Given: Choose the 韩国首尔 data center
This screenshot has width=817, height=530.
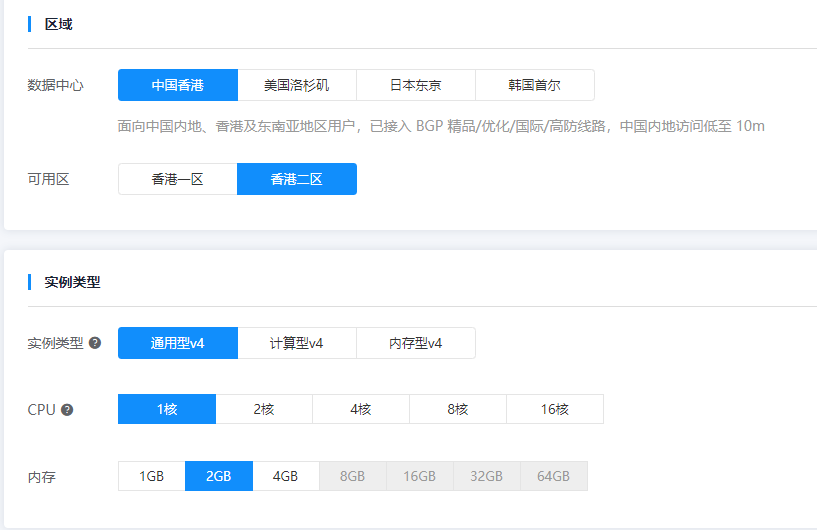Looking at the screenshot, I should point(535,85).
